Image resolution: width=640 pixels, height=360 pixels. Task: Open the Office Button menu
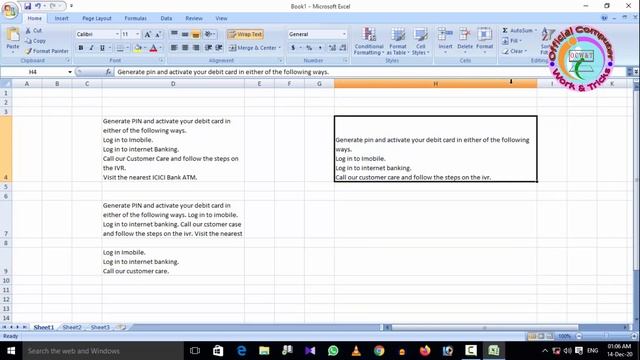tap(10, 10)
